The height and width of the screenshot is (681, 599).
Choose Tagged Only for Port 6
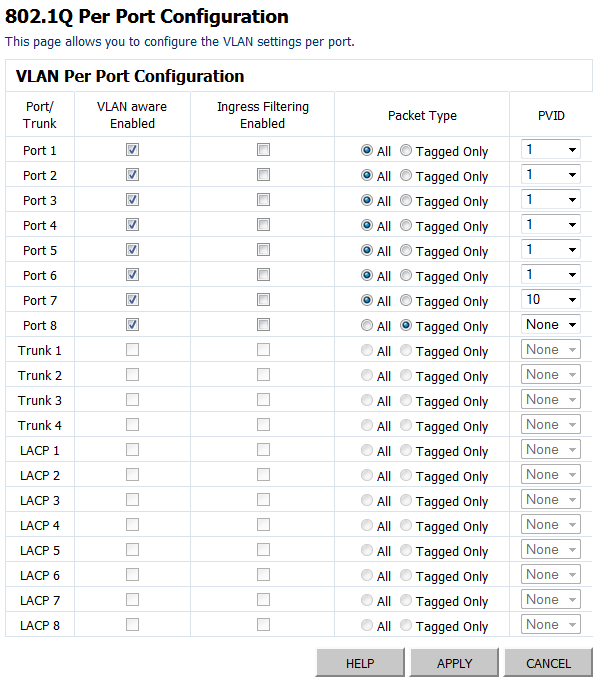[x=406, y=275]
